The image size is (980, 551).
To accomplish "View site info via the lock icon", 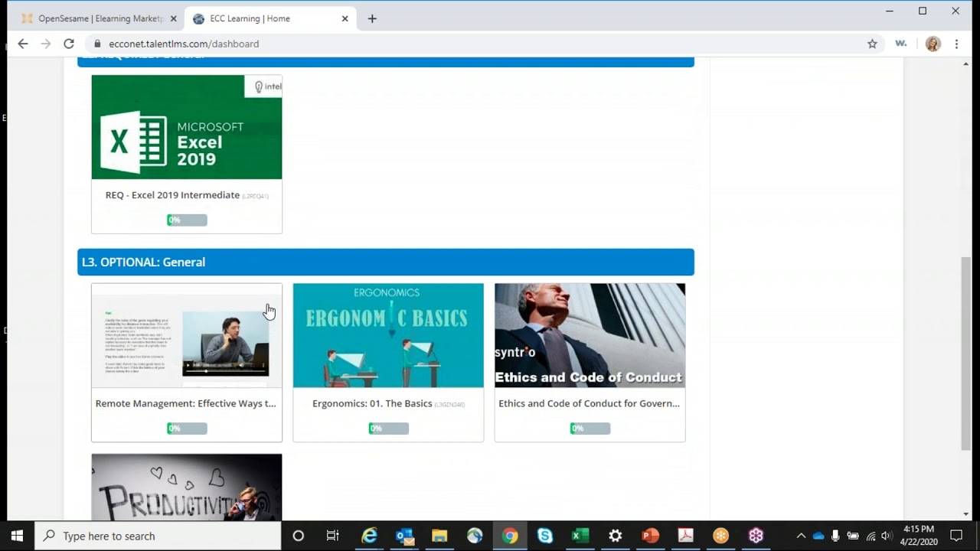I will click(97, 44).
